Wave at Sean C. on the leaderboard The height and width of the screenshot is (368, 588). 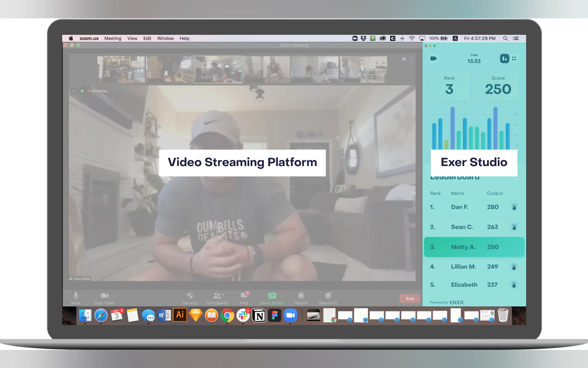tap(514, 227)
